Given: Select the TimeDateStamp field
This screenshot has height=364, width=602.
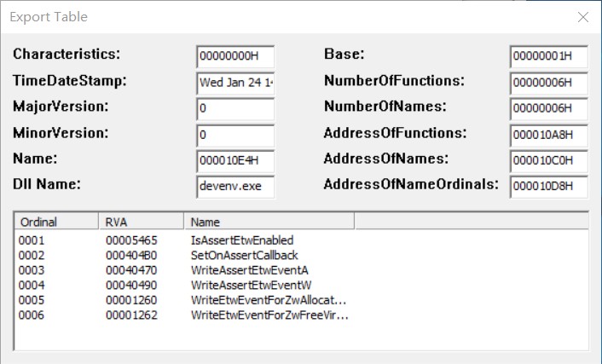Looking at the screenshot, I should [235, 83].
